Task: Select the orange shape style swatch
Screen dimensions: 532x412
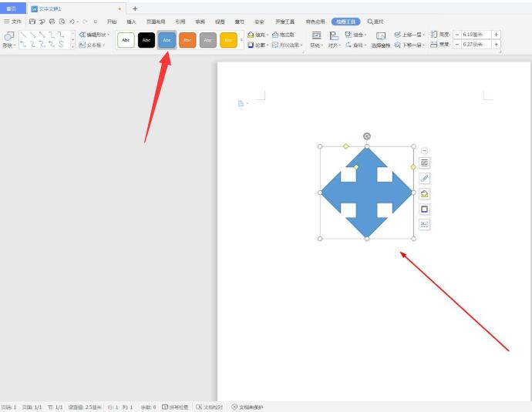Action: click(x=187, y=40)
